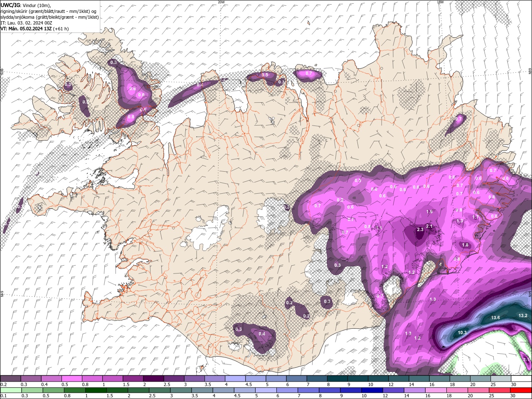Screen dimensions: 532x399
Task: Pick the lower-scale purple swatch labeled 12
Action: [x=394, y=390]
